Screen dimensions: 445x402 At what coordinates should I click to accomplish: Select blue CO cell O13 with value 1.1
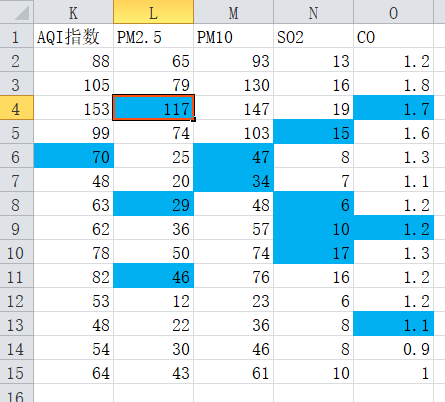point(394,324)
